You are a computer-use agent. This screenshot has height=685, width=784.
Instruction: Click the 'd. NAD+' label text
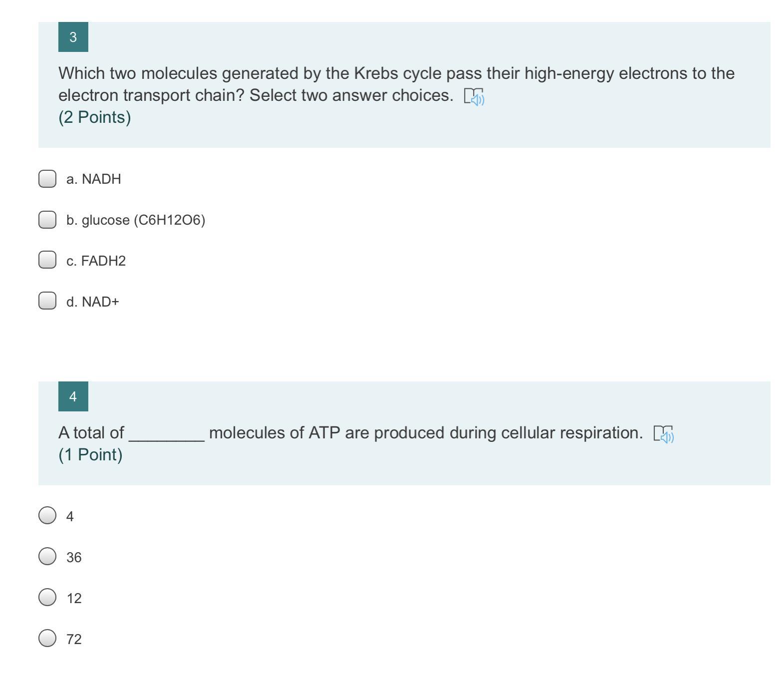[93, 302]
